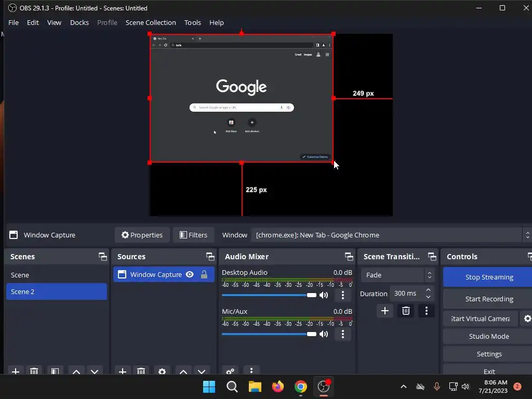Open the File menu
The width and height of the screenshot is (532, 399).
[14, 22]
